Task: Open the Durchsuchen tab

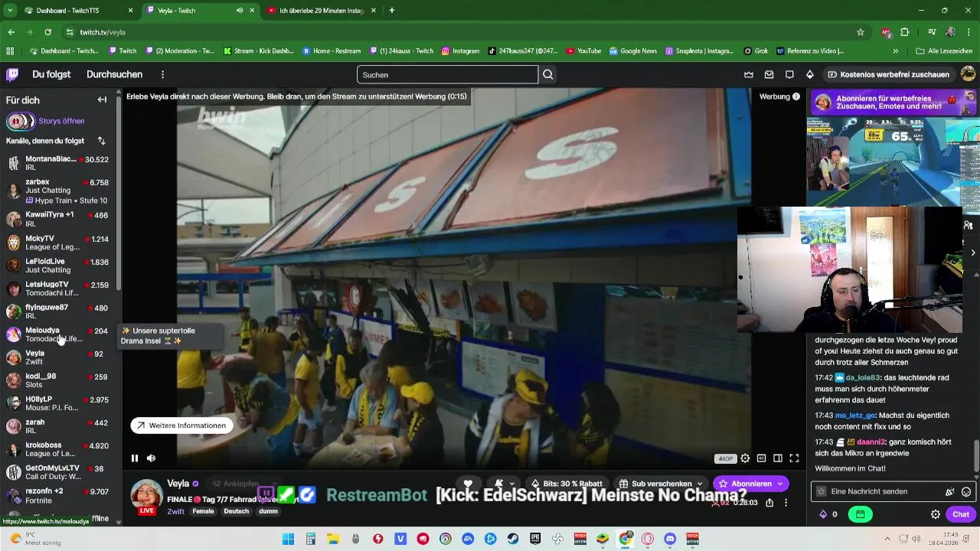Action: pos(114,74)
